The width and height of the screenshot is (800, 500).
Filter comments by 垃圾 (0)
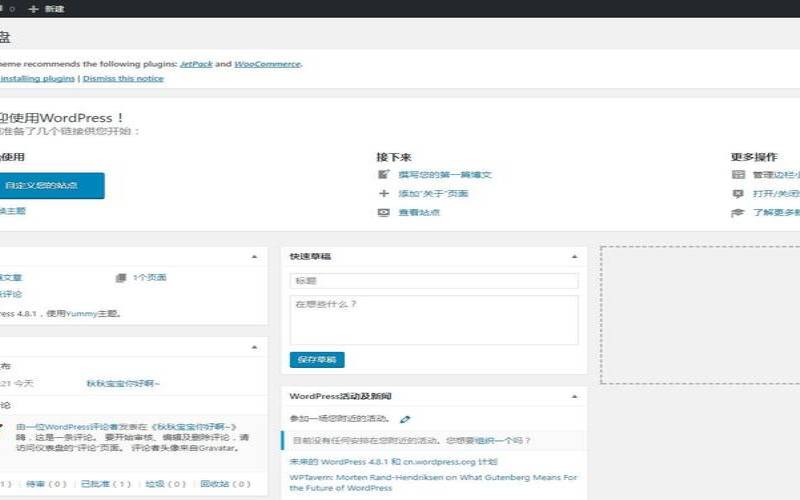point(165,484)
